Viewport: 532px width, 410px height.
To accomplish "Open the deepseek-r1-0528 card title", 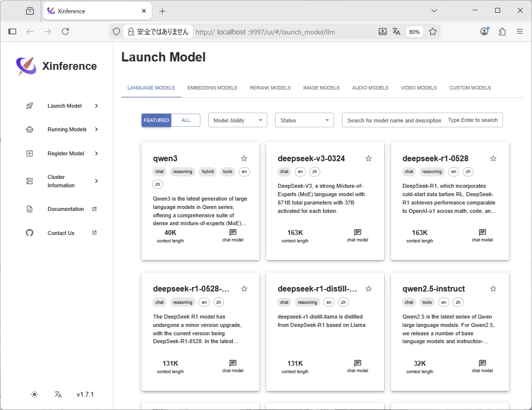I will pyautogui.click(x=435, y=159).
